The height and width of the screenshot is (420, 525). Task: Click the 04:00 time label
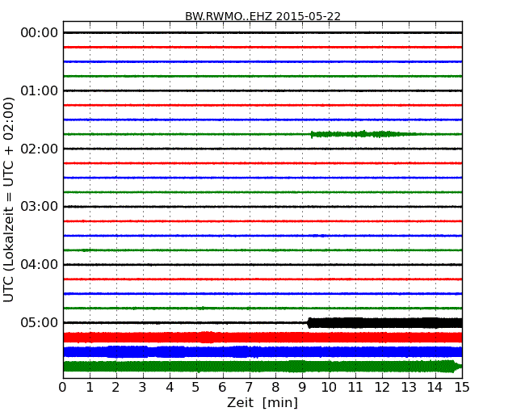[40, 265]
